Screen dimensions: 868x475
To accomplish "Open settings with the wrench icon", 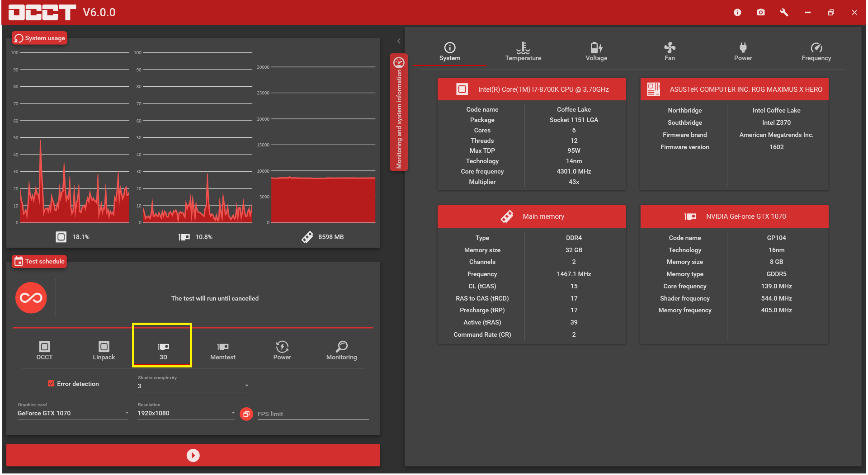I will tap(784, 12).
